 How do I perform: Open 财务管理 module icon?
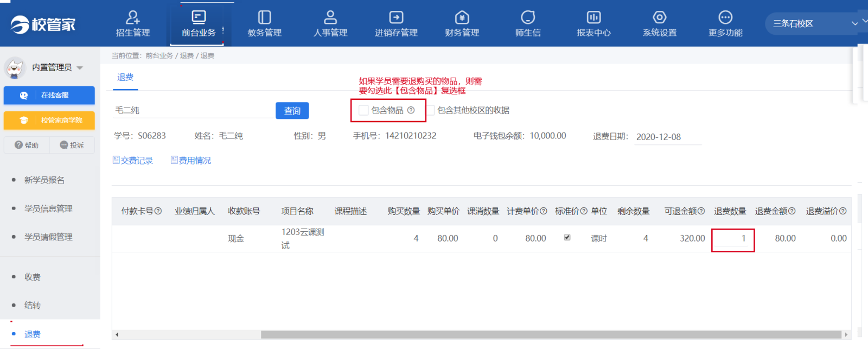click(462, 17)
